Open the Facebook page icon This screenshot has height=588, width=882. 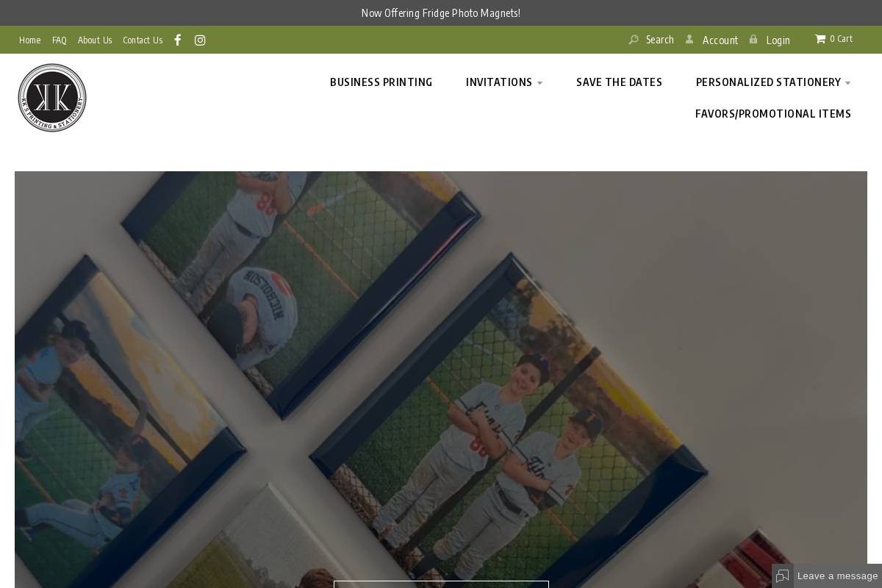[x=177, y=40]
